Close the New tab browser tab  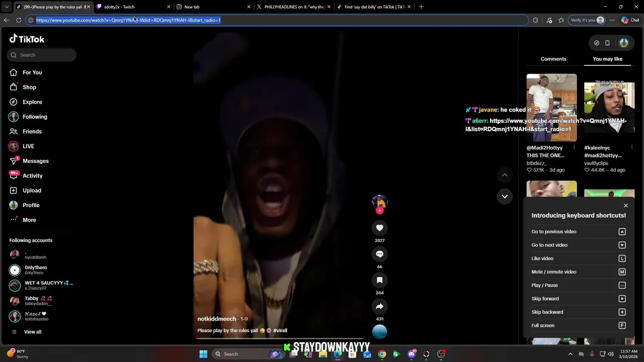(x=249, y=7)
